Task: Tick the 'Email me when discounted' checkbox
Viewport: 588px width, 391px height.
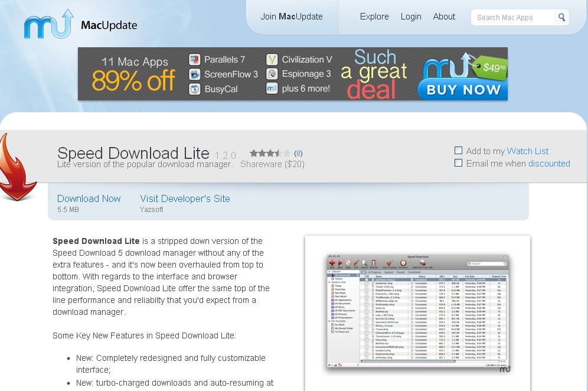Action: (458, 163)
